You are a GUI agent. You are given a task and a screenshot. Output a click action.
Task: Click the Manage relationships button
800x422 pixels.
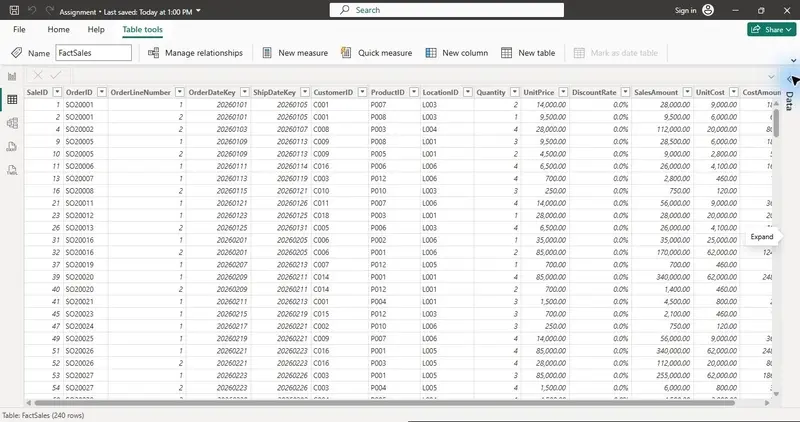pos(195,53)
